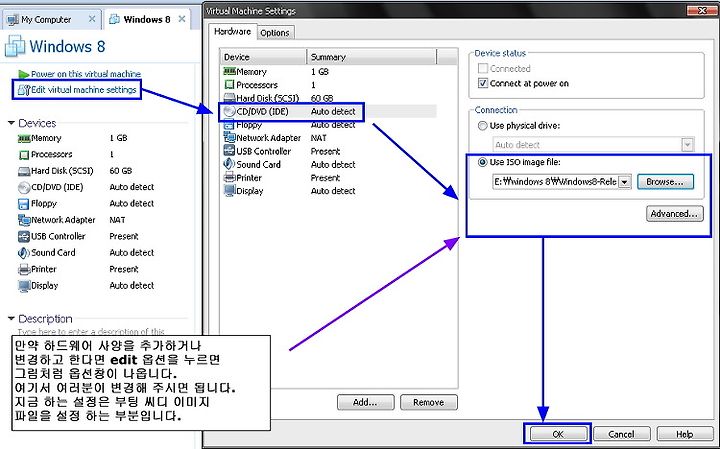
Task: Open the ISO image path dropdown arrow
Action: tap(624, 182)
